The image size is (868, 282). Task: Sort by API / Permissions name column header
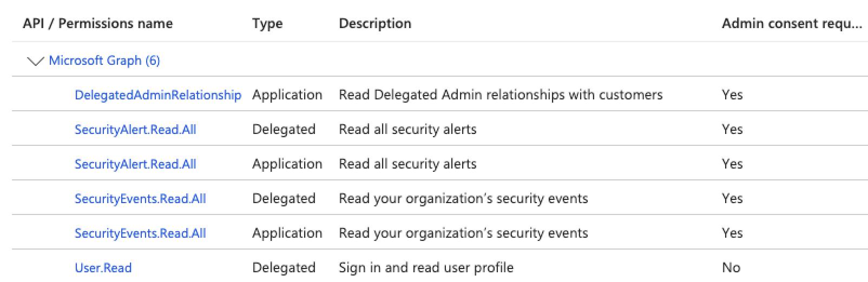coord(98,24)
